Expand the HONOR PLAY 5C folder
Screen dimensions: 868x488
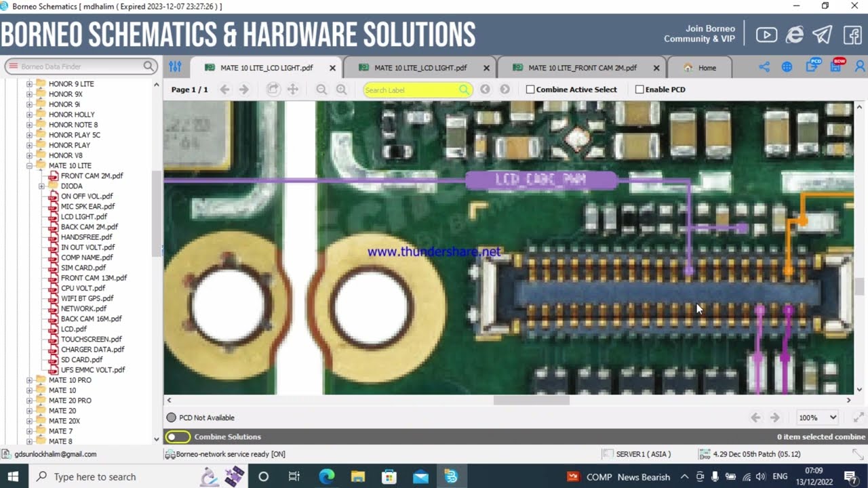point(29,135)
